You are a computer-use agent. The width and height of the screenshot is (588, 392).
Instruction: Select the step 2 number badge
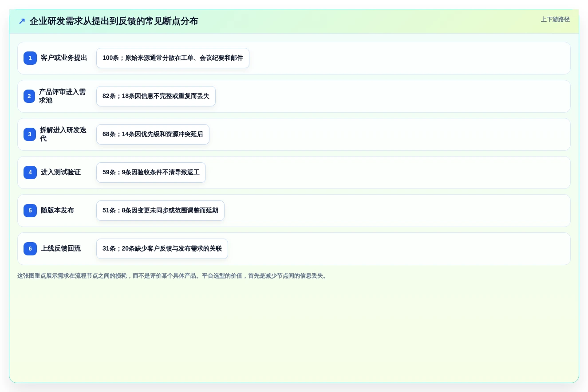[29, 96]
